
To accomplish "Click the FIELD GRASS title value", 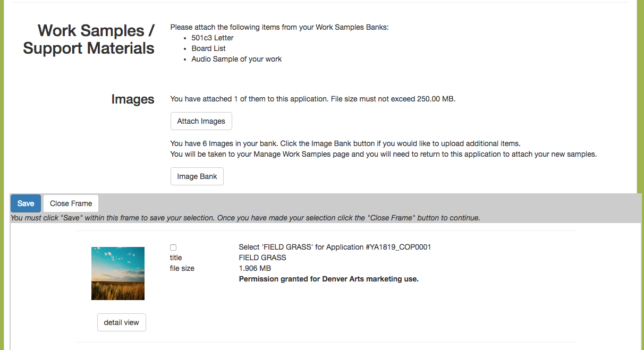I will pyautogui.click(x=262, y=258).
